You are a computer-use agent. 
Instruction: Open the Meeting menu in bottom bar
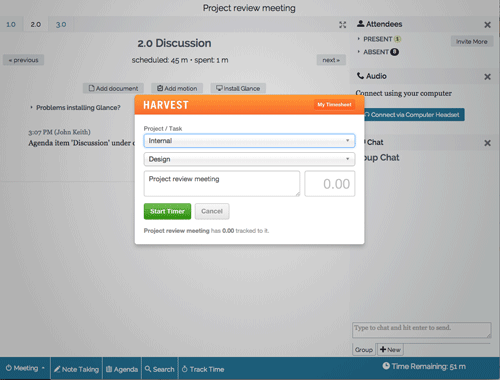(25, 368)
